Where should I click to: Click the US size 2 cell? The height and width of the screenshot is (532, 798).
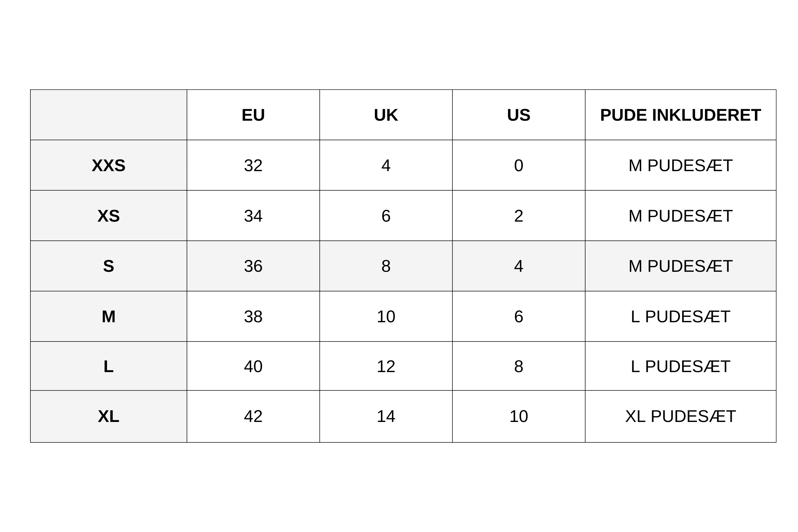coord(518,216)
